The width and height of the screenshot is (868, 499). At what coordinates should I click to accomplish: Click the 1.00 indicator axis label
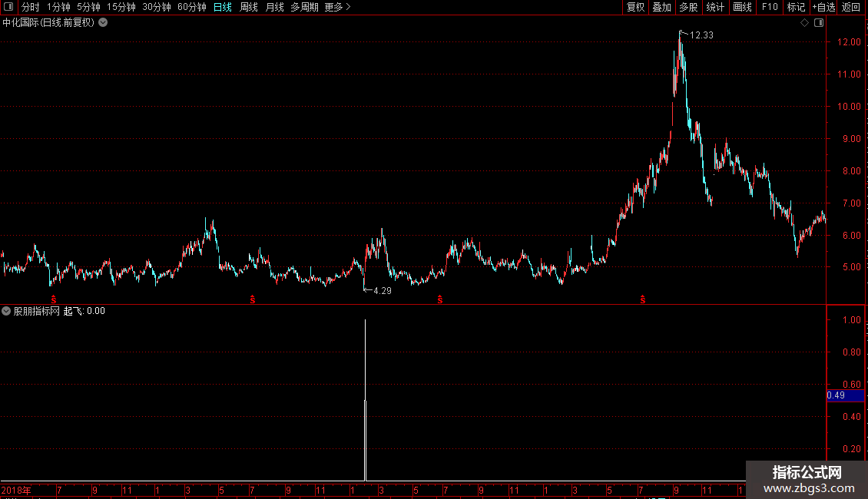pyautogui.click(x=851, y=320)
